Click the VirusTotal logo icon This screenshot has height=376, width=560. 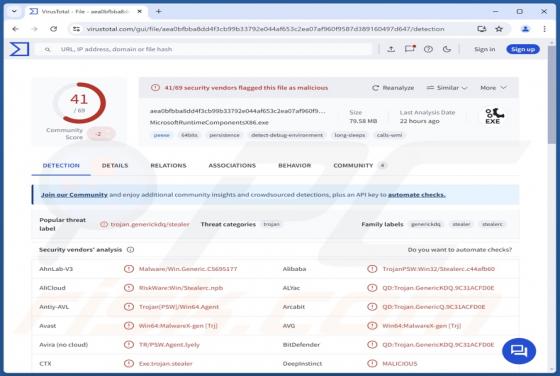coord(19,49)
